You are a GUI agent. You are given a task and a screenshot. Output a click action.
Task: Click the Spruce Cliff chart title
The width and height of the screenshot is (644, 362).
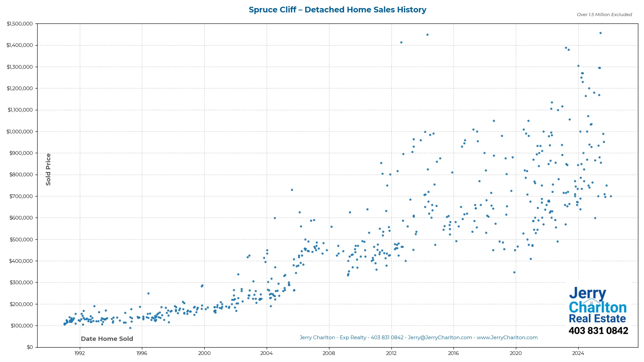[337, 10]
